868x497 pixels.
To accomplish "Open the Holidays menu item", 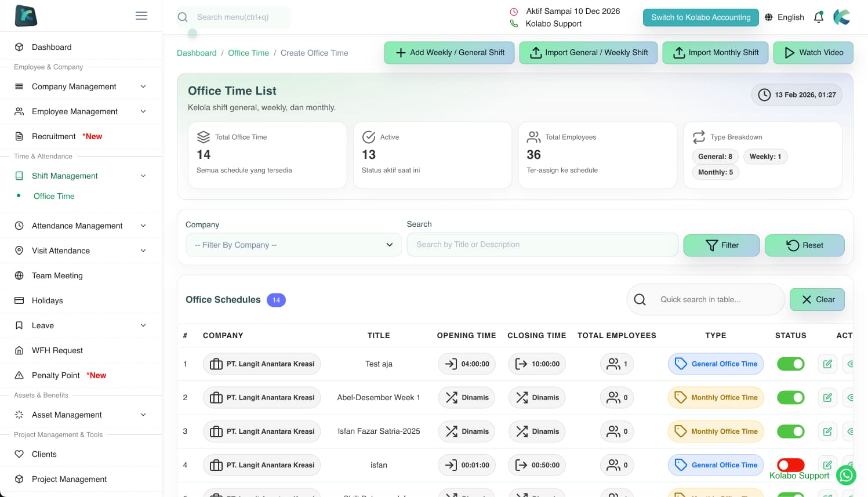I will (48, 300).
